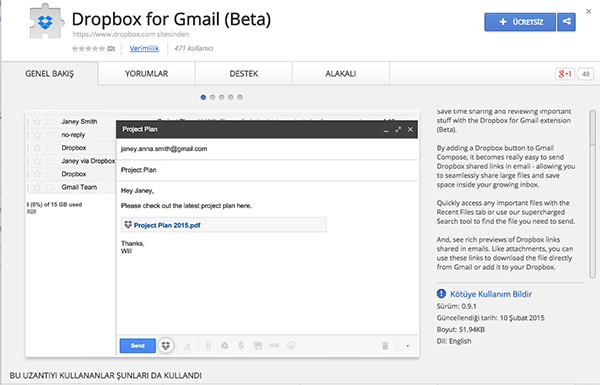Pop out the Project Plan compose window
The height and width of the screenshot is (385, 600).
click(x=398, y=129)
